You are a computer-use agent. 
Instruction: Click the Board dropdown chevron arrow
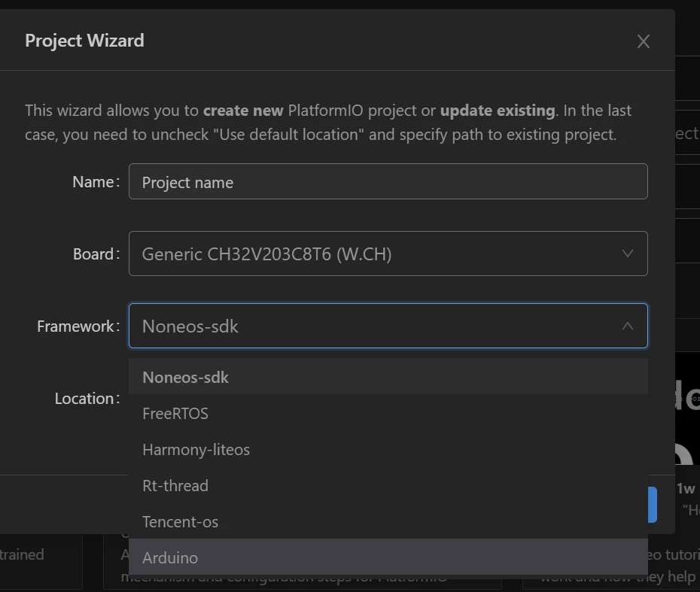(x=627, y=254)
